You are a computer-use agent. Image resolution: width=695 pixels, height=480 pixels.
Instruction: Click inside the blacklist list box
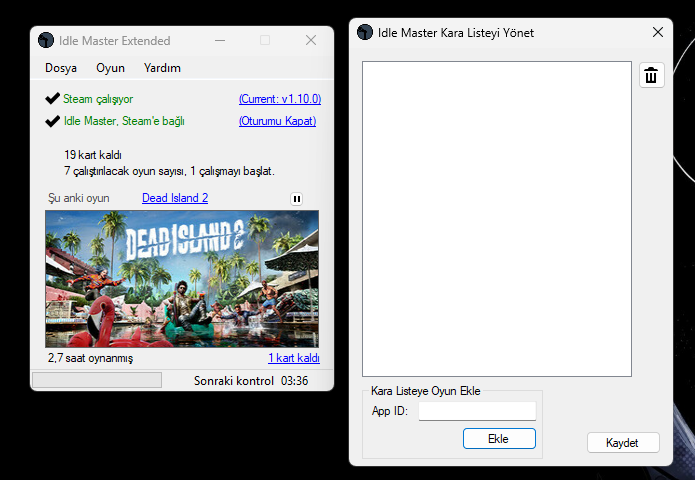496,219
